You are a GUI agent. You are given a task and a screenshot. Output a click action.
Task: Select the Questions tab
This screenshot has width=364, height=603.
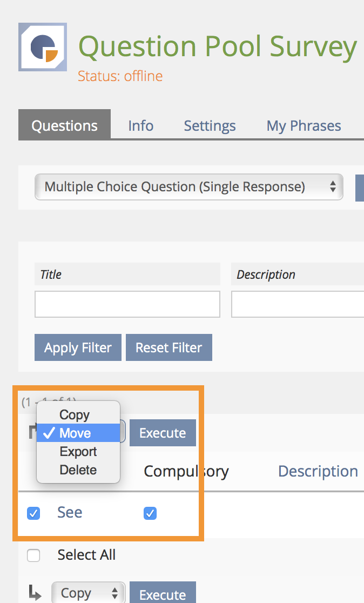64,126
